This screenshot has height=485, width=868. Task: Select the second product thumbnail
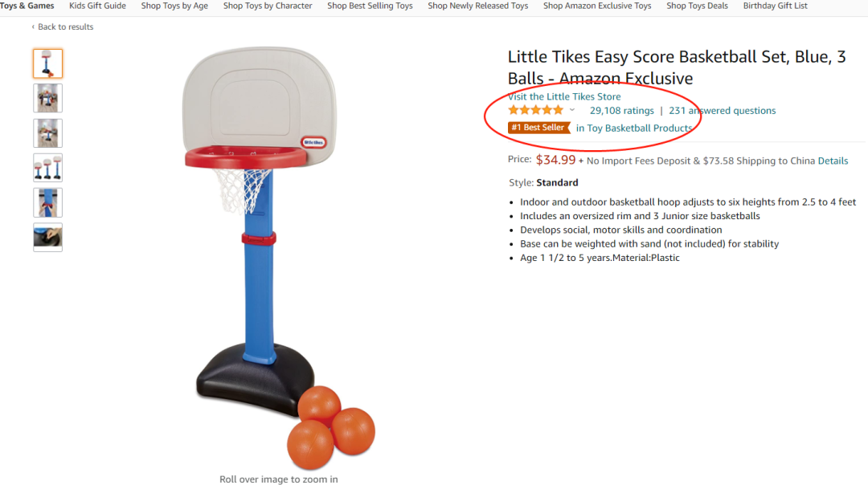47,99
